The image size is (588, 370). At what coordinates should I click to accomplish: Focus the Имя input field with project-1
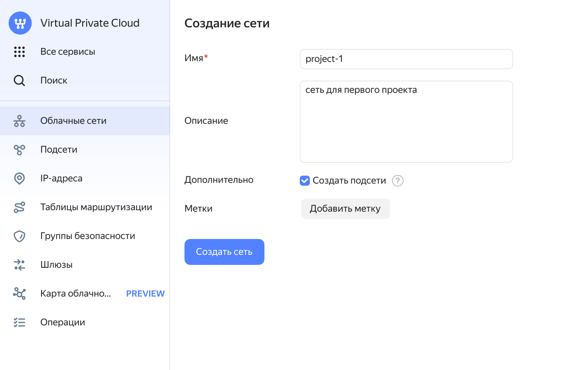click(406, 59)
